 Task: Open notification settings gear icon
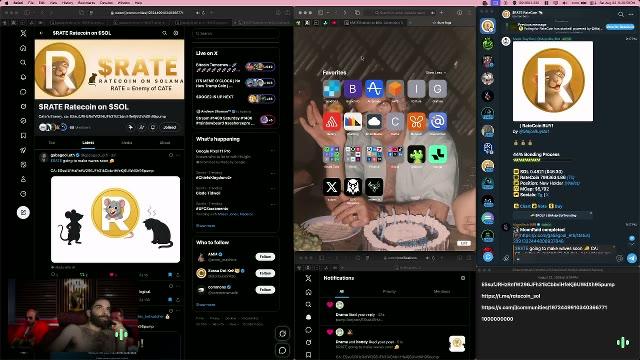click(463, 278)
